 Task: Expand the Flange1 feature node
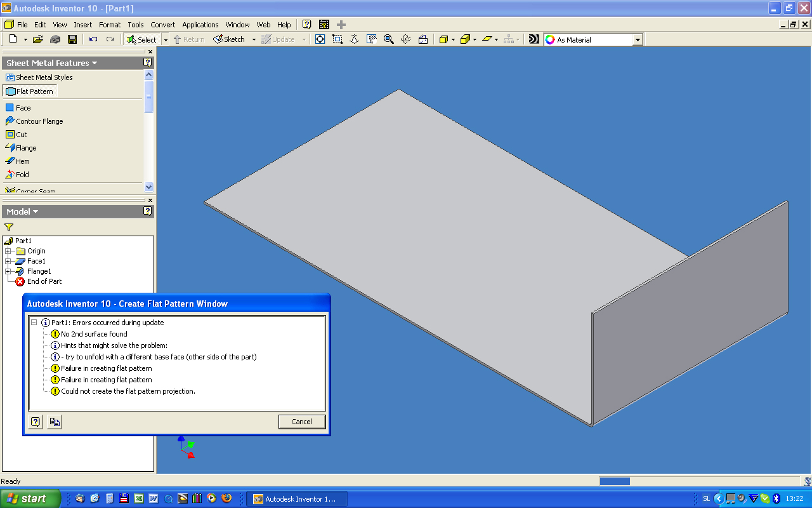pos(8,271)
